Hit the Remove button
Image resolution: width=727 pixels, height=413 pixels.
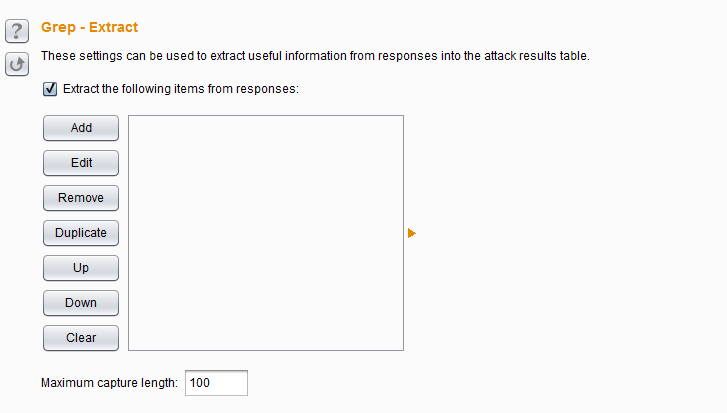click(x=81, y=198)
